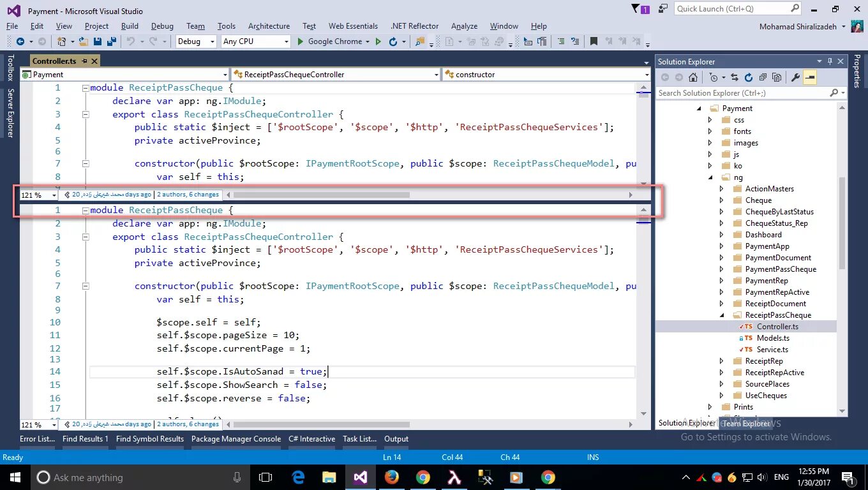868x490 pixels.
Task: Select Service.ts in Solution Explorer
Action: (772, 350)
